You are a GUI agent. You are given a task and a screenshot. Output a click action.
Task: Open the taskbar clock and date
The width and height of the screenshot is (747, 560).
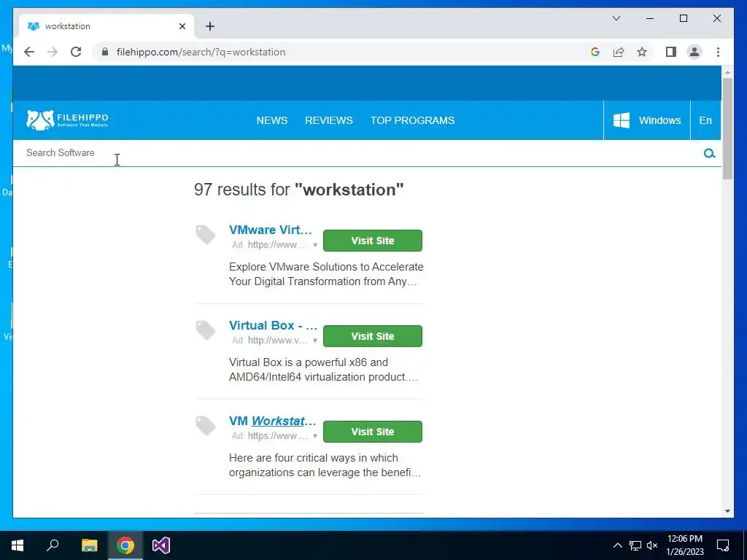(x=684, y=545)
